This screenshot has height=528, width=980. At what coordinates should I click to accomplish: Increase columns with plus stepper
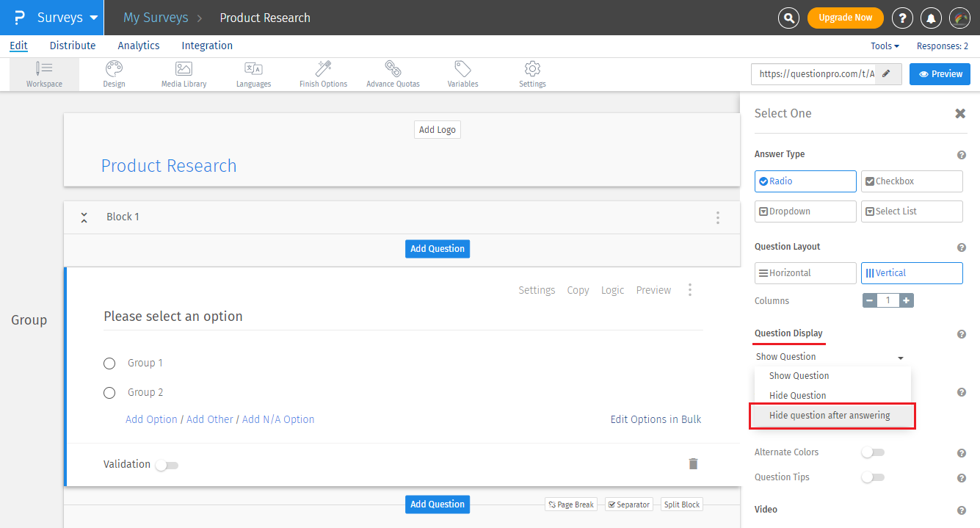[x=907, y=300]
